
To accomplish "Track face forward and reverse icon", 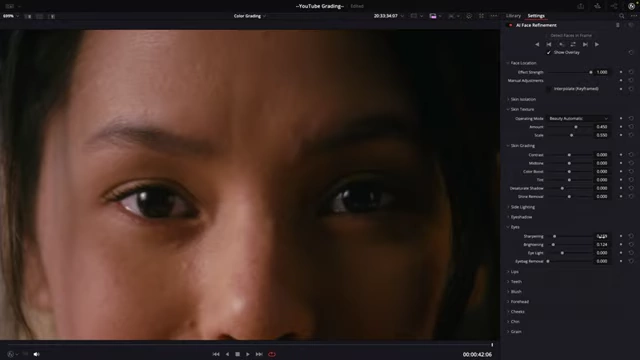I will click(x=573, y=44).
